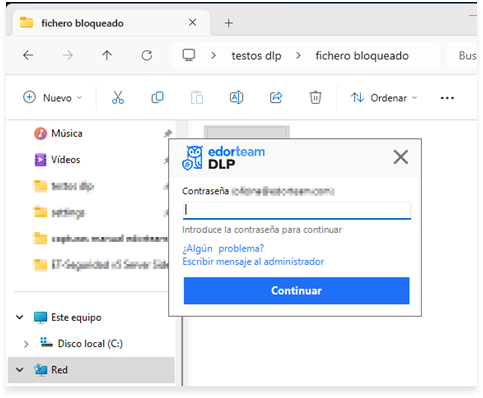Select 'fichero bloqueado' breadcrumb segment

(x=362, y=56)
